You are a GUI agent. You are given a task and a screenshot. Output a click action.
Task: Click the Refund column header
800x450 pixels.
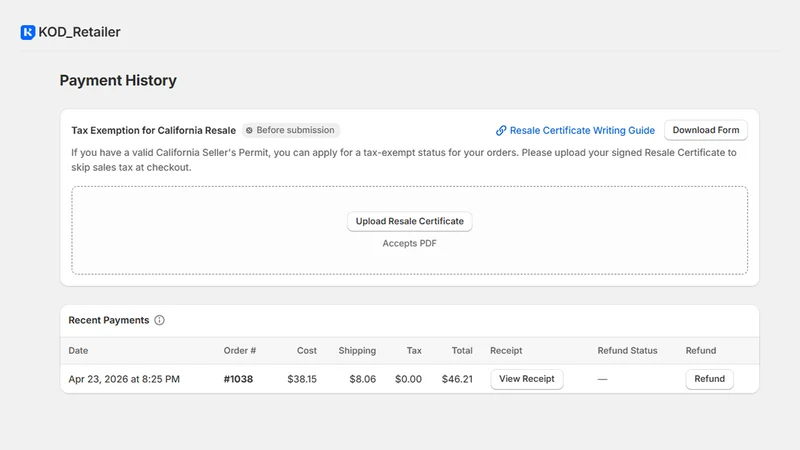click(x=701, y=351)
